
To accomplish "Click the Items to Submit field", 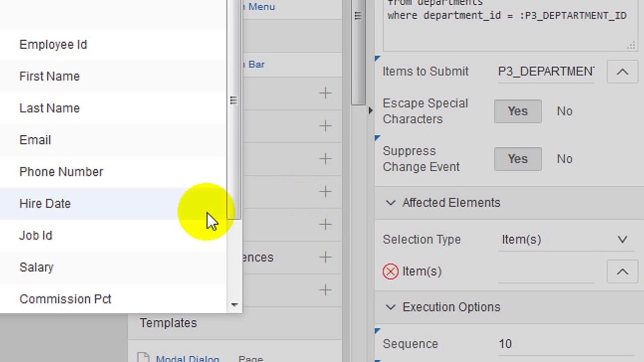I will tap(546, 72).
